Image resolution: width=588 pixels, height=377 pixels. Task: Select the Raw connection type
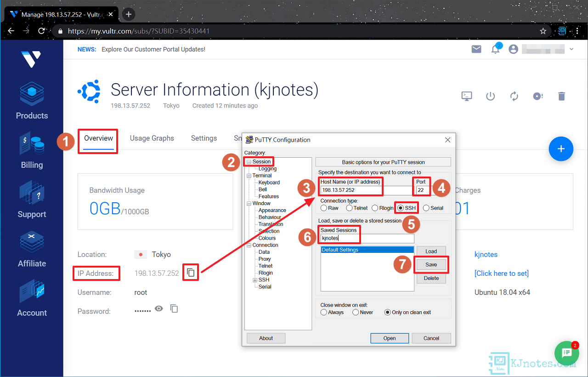coord(323,208)
